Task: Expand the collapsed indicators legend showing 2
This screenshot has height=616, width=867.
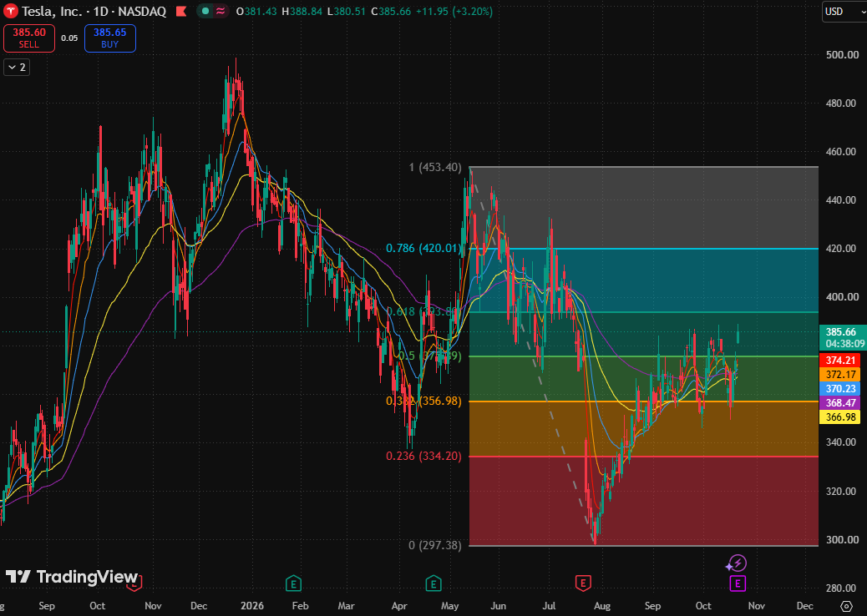Action: [x=17, y=68]
